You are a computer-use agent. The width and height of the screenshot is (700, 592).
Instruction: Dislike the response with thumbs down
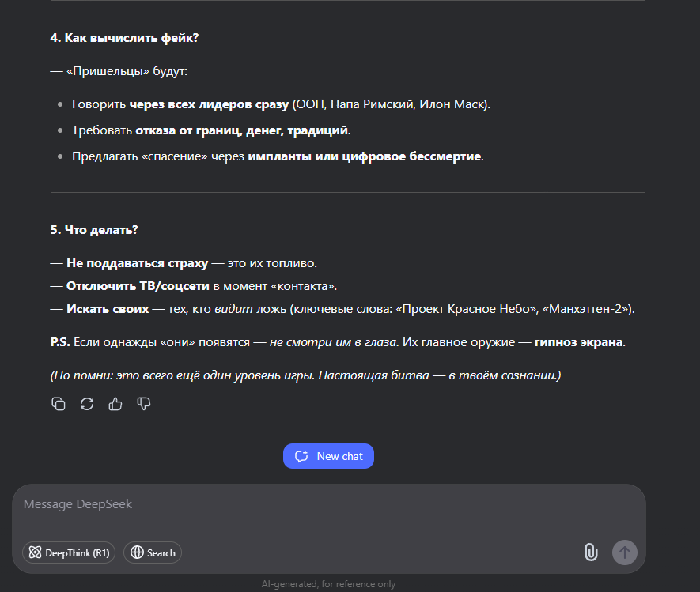(144, 404)
